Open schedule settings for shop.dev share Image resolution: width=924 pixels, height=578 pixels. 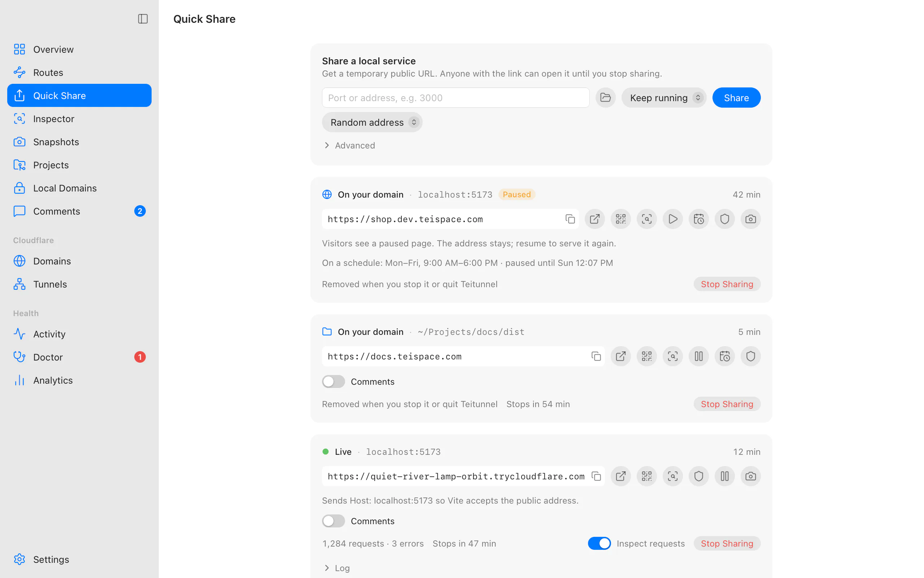(x=698, y=219)
